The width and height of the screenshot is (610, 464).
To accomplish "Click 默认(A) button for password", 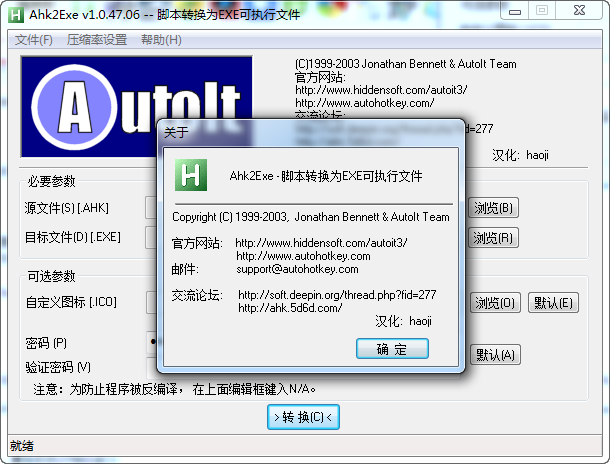I will tap(495, 355).
